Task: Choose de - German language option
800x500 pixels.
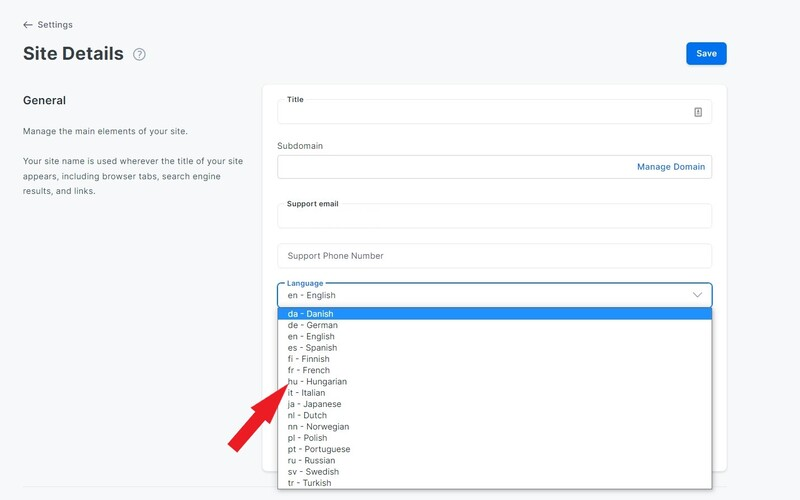Action: (x=494, y=325)
